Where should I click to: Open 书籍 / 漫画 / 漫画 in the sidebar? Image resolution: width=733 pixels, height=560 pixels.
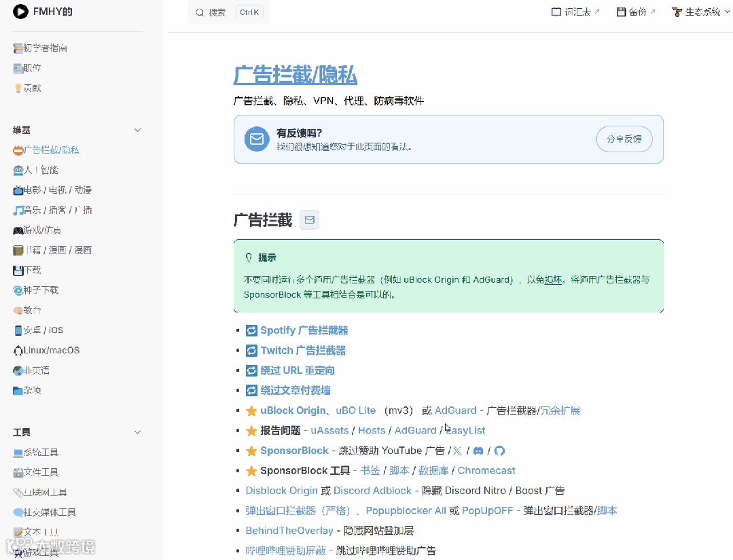pyautogui.click(x=52, y=250)
